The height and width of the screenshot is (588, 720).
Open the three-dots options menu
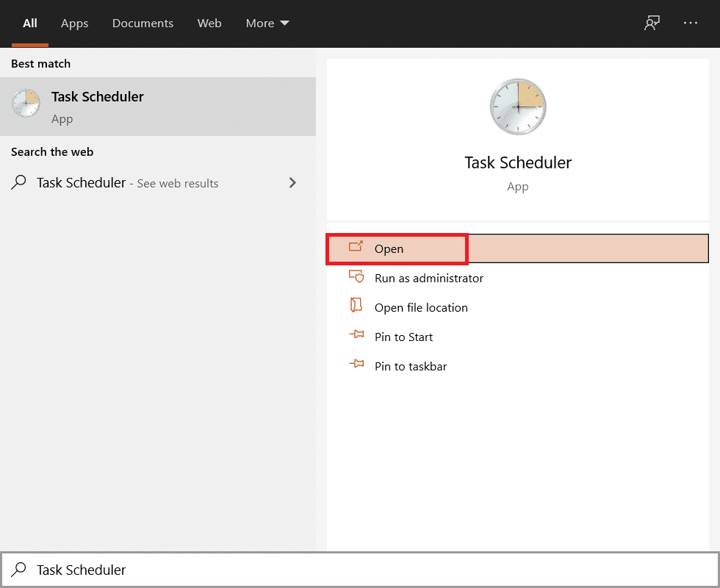[691, 24]
